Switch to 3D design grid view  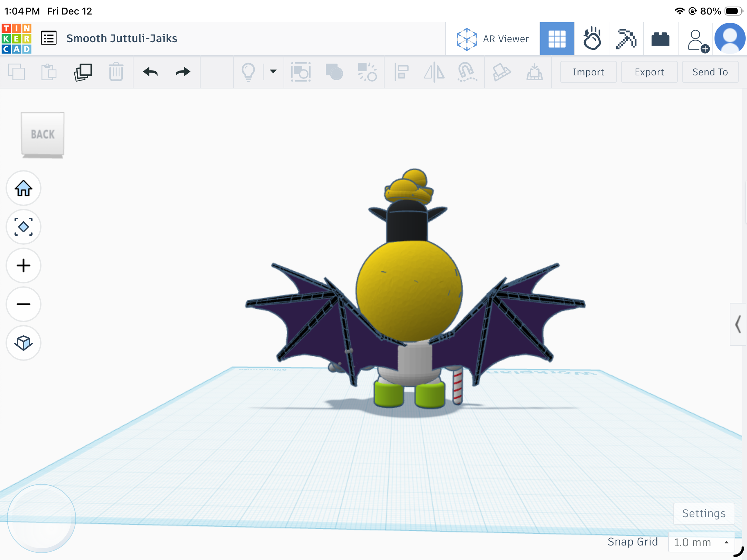557,39
